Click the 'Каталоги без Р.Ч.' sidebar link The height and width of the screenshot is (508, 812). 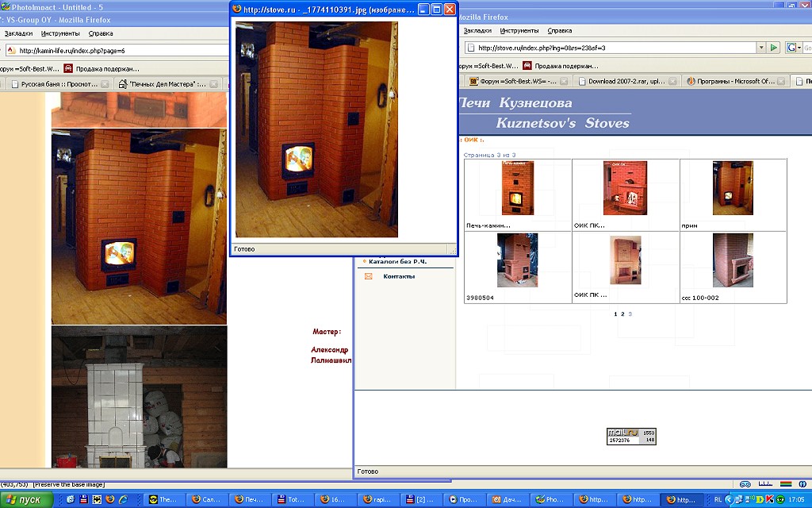pos(398,261)
